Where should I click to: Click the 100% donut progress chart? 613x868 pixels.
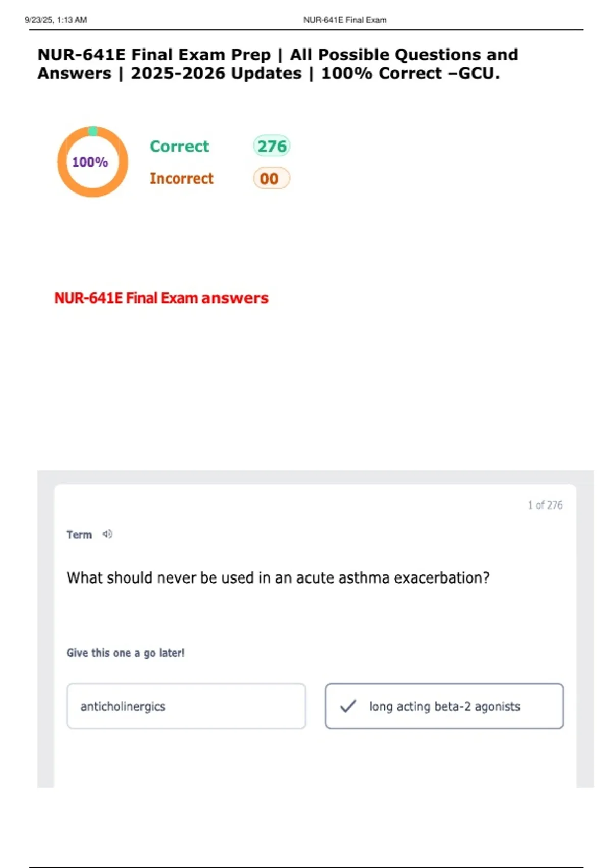pyautogui.click(x=92, y=162)
